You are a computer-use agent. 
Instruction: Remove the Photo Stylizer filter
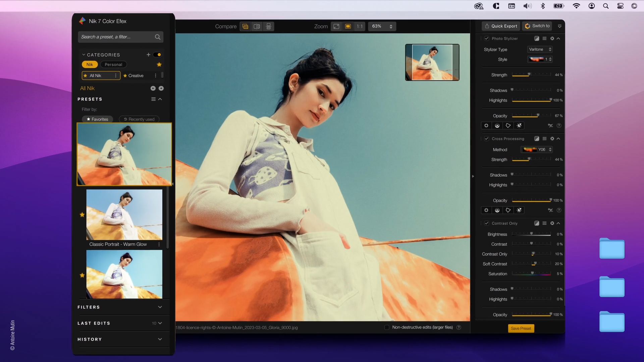click(552, 39)
